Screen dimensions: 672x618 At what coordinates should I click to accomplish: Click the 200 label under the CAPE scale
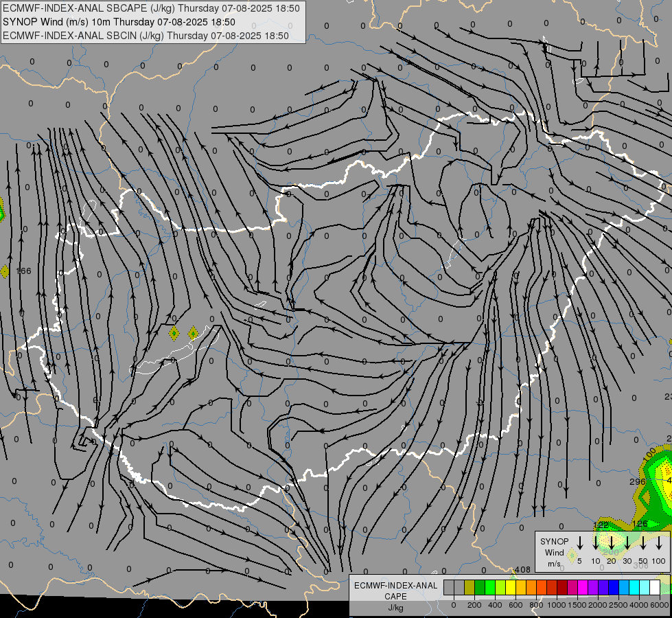click(474, 605)
